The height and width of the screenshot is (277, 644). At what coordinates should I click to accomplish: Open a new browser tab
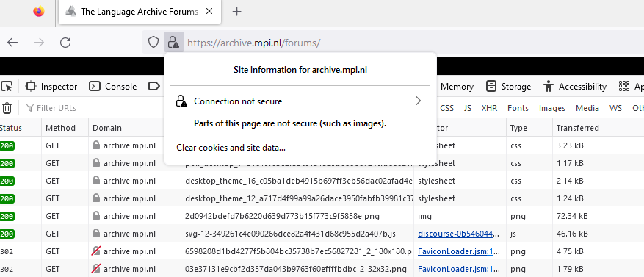coord(236,12)
